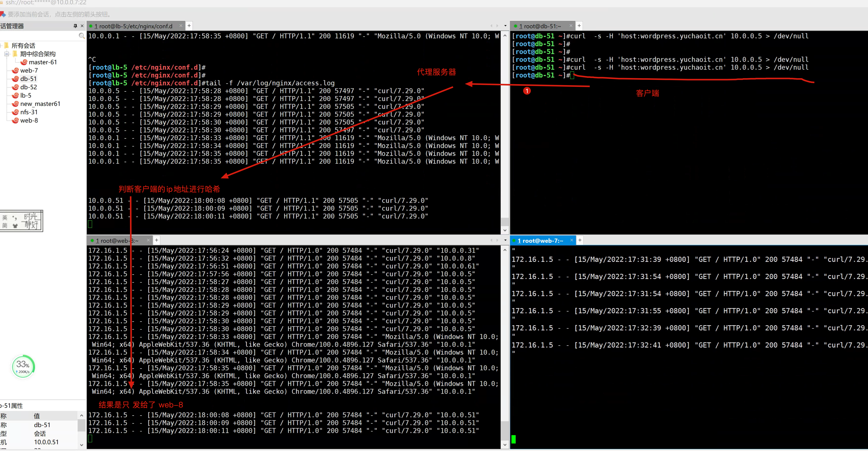Close the root@web-7 tab

coord(572,240)
